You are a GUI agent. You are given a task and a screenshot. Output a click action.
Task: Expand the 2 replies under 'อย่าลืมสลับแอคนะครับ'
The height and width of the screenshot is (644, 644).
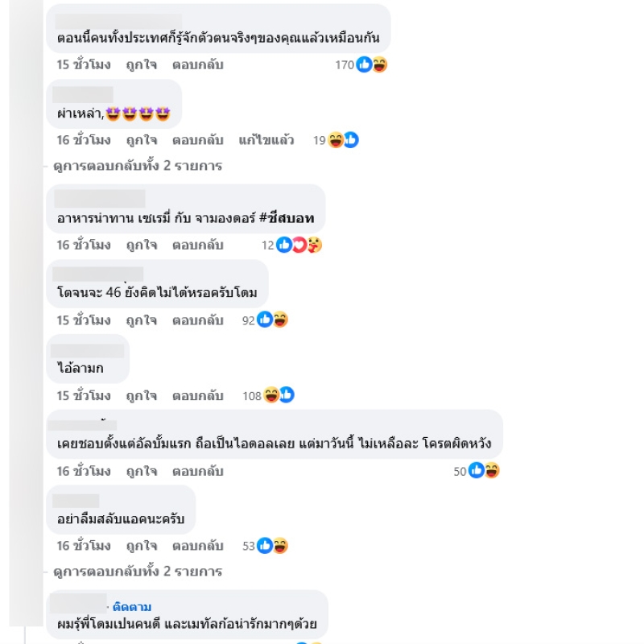click(x=138, y=572)
